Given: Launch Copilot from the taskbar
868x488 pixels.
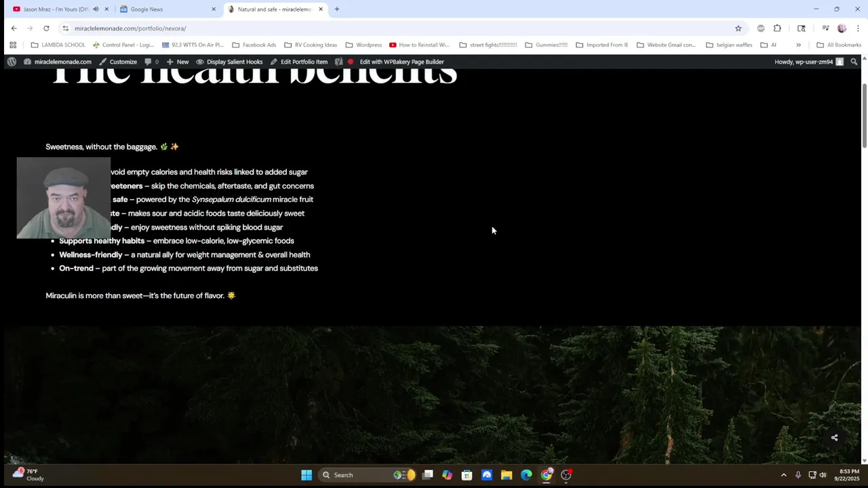Looking at the screenshot, I should (x=447, y=475).
